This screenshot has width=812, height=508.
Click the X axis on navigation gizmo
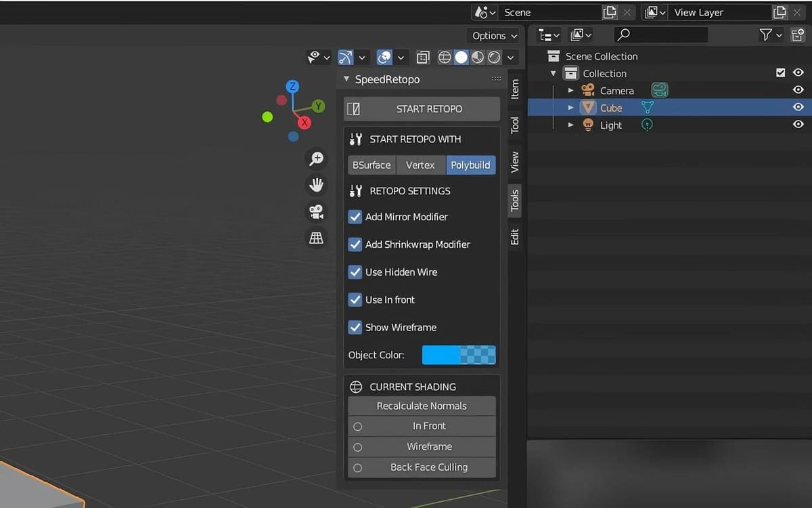point(304,123)
